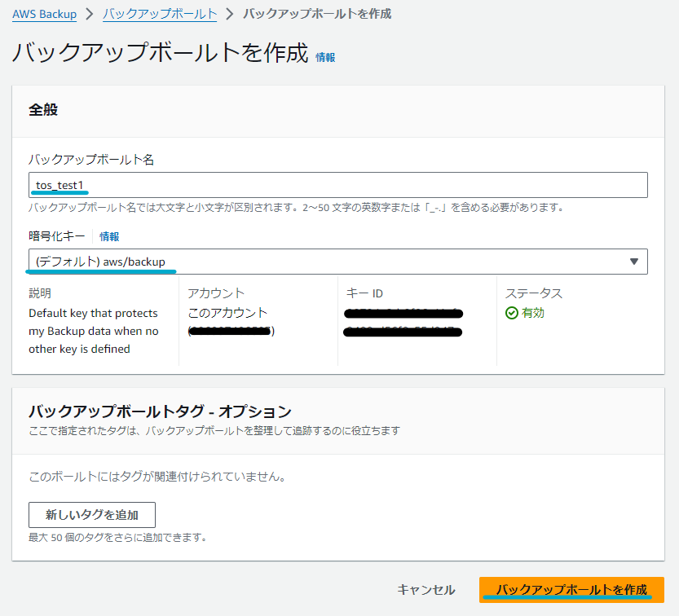Open the AWS Backup breadcrumb link
Screen dimensions: 679x616
coord(44,15)
